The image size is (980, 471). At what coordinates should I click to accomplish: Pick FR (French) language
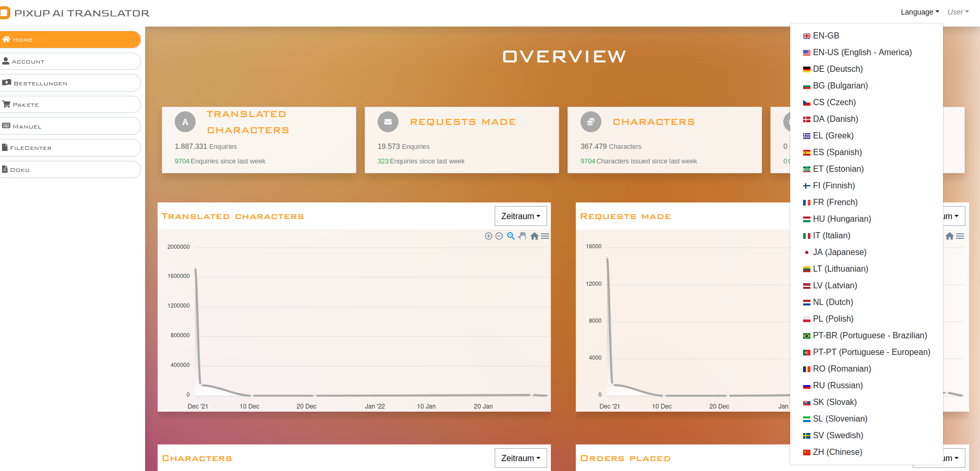click(x=835, y=202)
